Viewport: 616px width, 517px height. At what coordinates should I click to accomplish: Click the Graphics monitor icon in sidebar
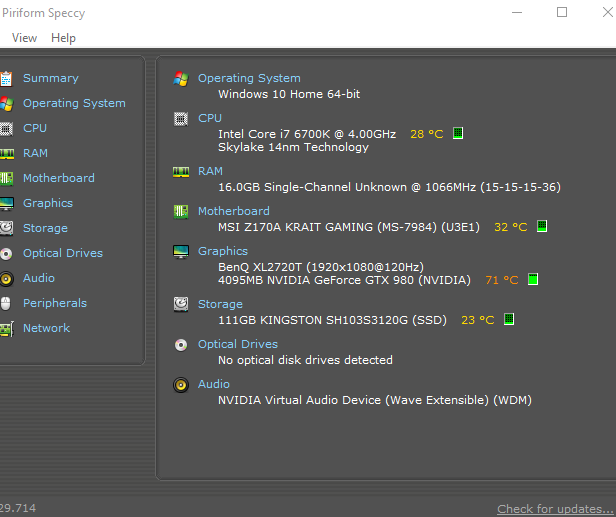6,203
